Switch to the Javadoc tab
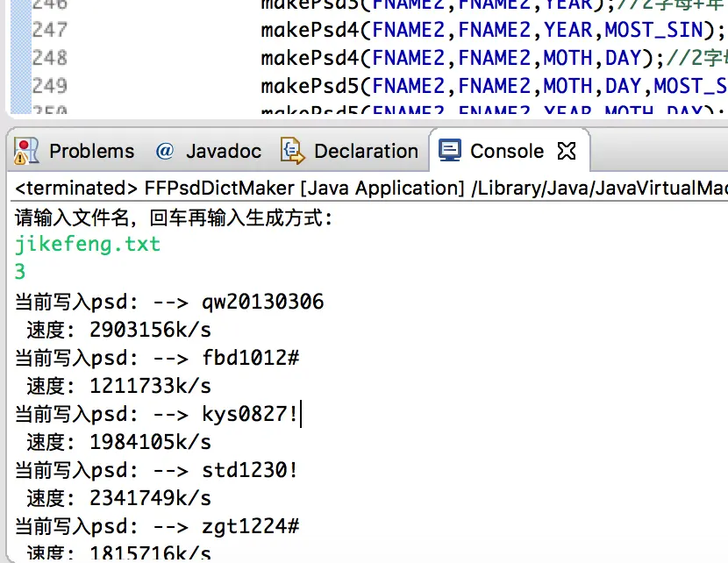 (x=209, y=152)
